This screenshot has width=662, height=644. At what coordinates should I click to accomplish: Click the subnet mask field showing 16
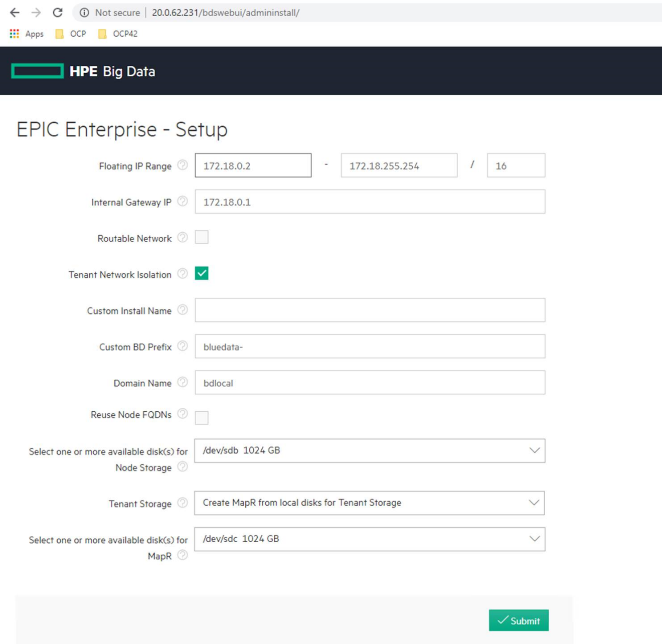(x=516, y=166)
